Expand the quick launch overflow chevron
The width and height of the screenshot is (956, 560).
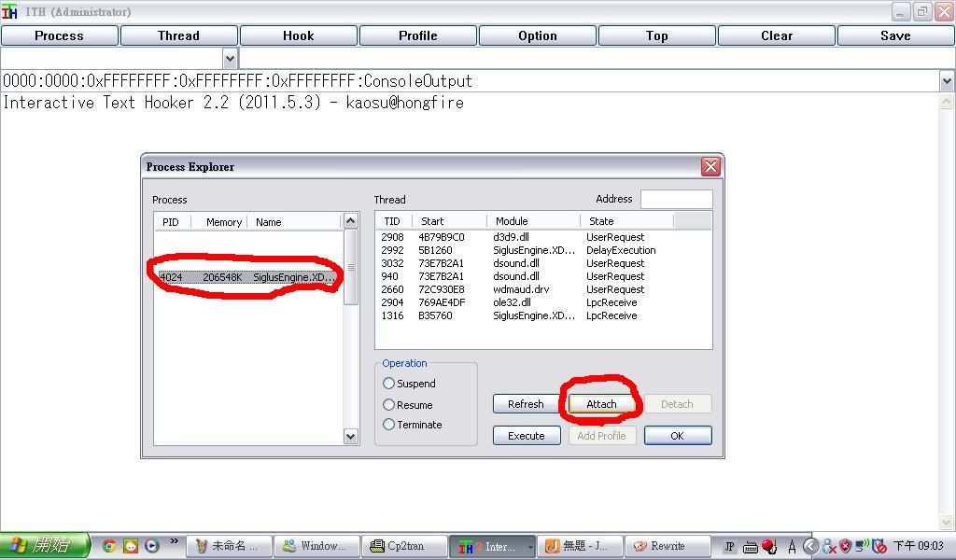click(x=174, y=542)
